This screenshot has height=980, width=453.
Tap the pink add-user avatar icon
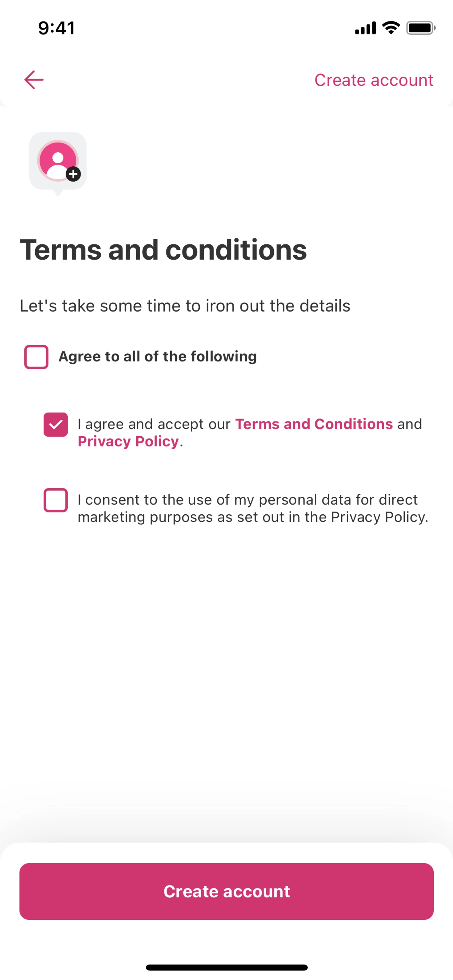coord(58,160)
